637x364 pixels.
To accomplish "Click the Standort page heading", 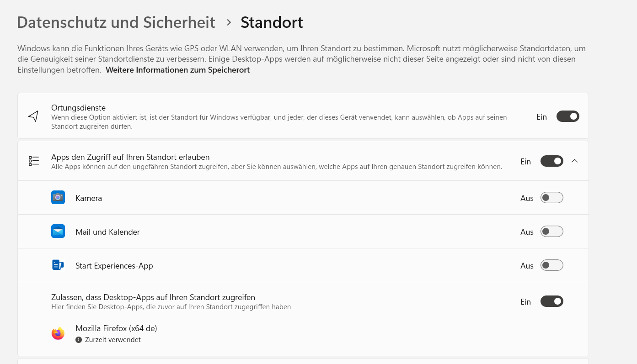I will click(272, 22).
